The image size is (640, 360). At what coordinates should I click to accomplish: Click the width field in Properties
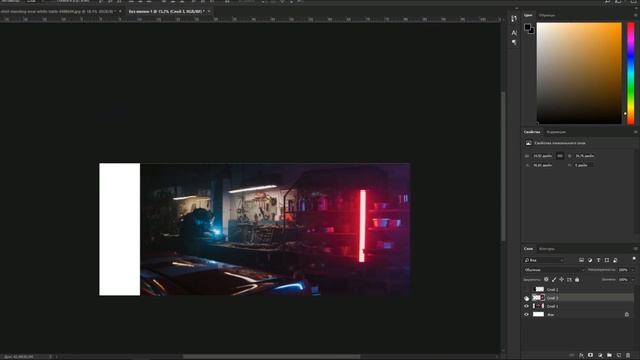[542, 156]
